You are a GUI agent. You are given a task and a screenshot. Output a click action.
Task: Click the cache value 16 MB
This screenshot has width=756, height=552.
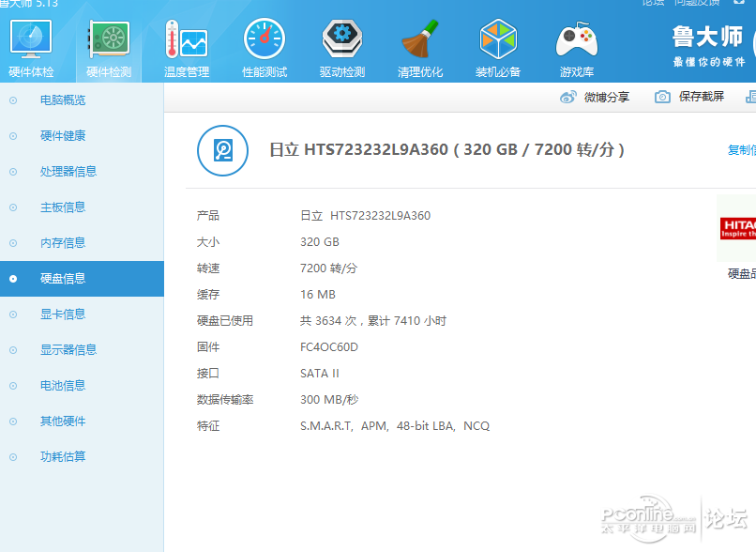pos(318,295)
